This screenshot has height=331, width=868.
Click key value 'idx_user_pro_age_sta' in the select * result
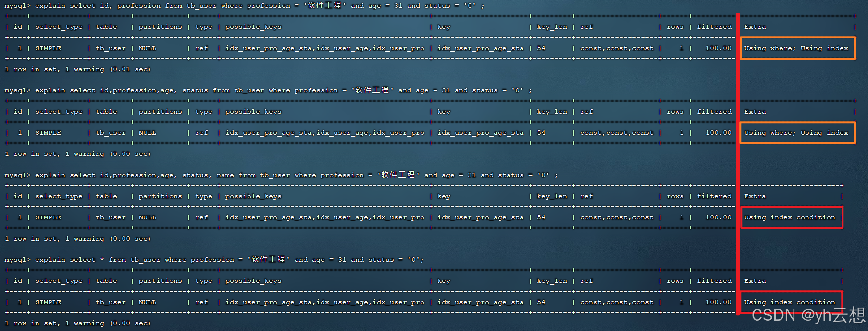tap(481, 302)
